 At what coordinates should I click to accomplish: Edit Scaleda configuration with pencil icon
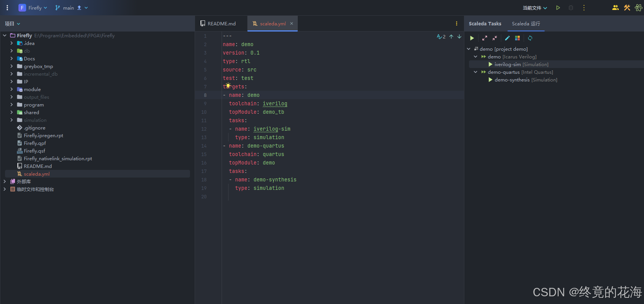pos(507,38)
